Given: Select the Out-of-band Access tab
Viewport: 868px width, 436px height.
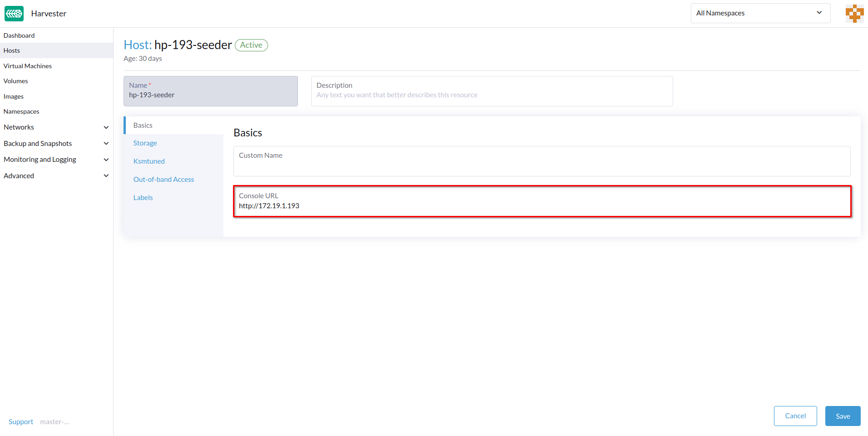Looking at the screenshot, I should 164,179.
